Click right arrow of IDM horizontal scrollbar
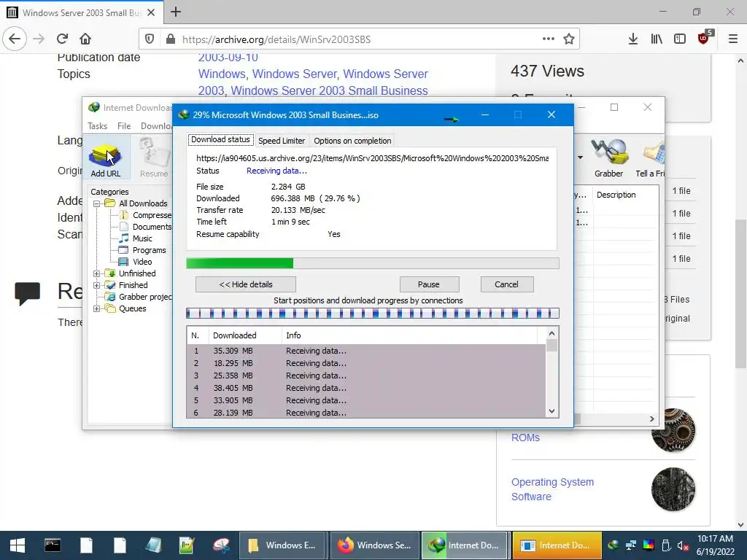Viewport: 747px width, 560px height. click(x=651, y=419)
